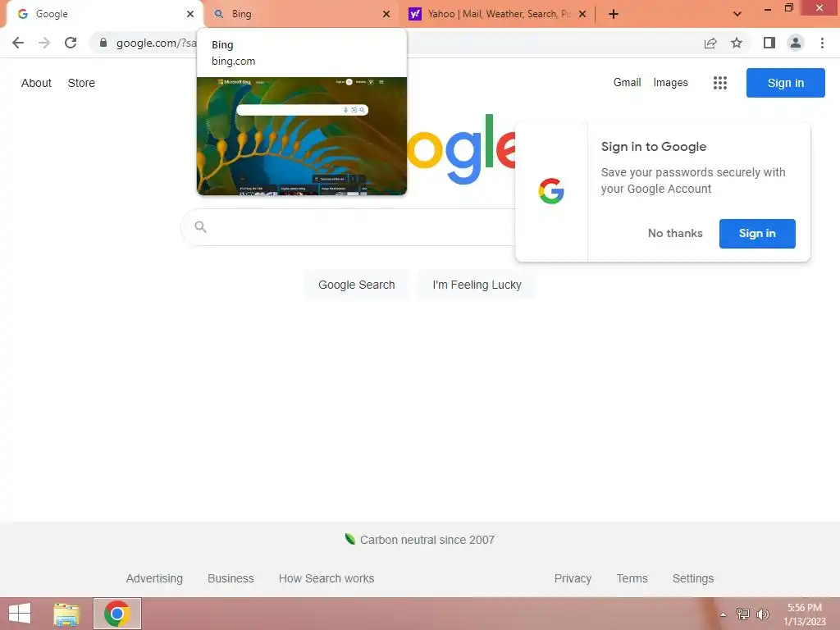This screenshot has height=630, width=840.
Task: Reload the current page
Action: coord(71,43)
